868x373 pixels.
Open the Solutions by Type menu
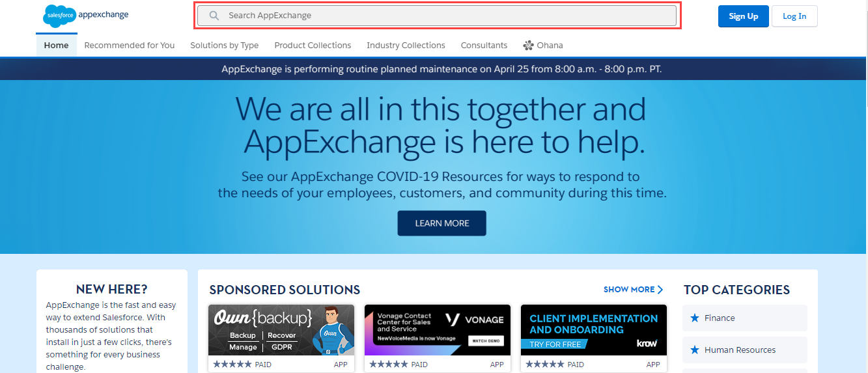coord(225,46)
